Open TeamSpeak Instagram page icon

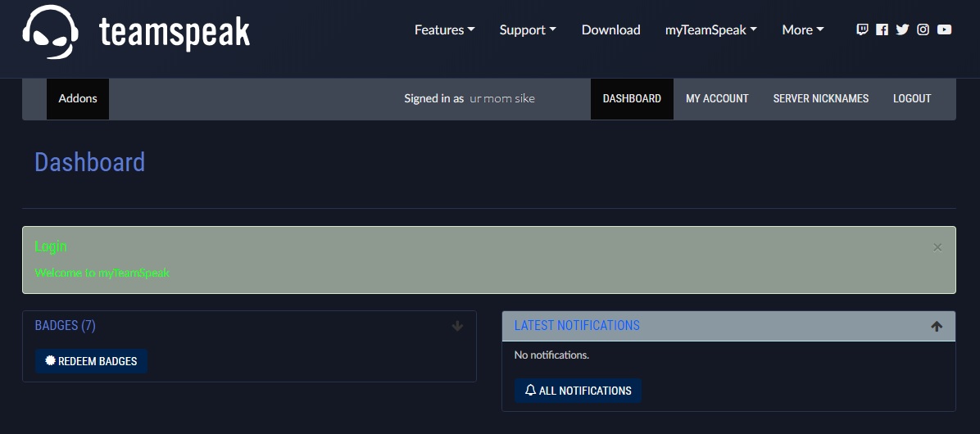tap(923, 29)
